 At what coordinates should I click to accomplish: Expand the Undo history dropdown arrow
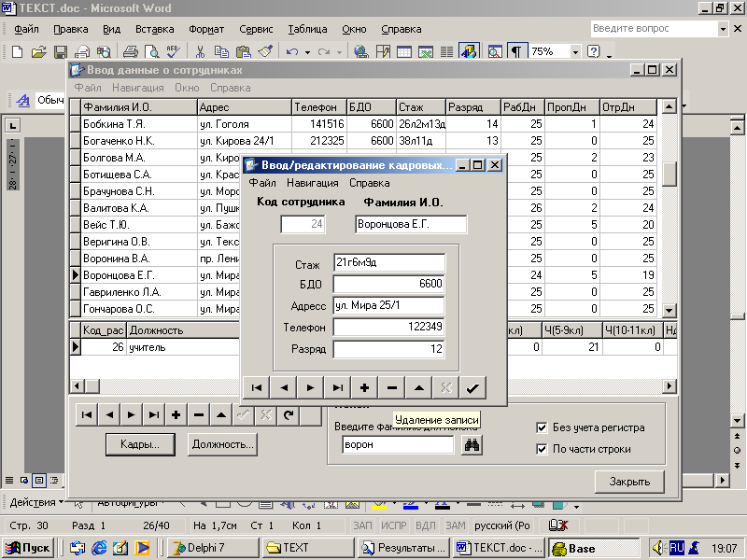tap(308, 52)
